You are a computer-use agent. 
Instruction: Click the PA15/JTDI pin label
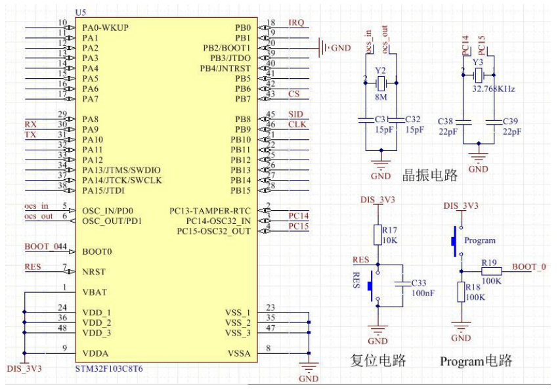[x=104, y=190]
